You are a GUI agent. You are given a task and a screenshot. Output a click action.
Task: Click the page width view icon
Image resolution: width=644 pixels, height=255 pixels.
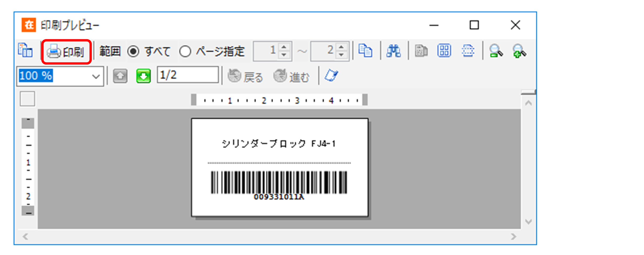468,51
